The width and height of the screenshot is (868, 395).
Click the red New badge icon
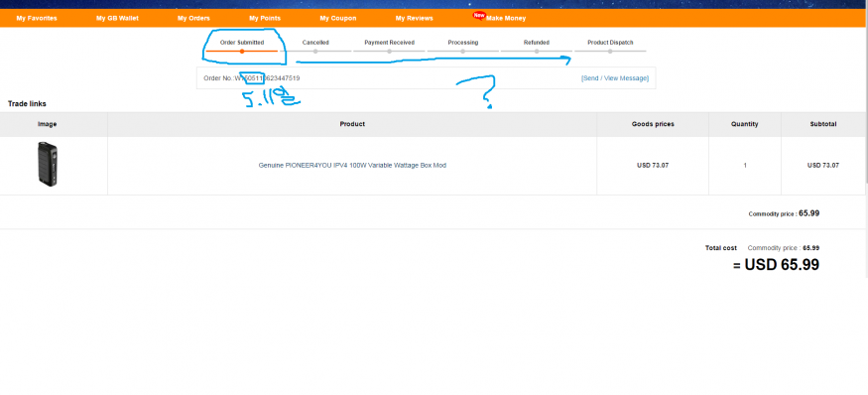point(479,15)
